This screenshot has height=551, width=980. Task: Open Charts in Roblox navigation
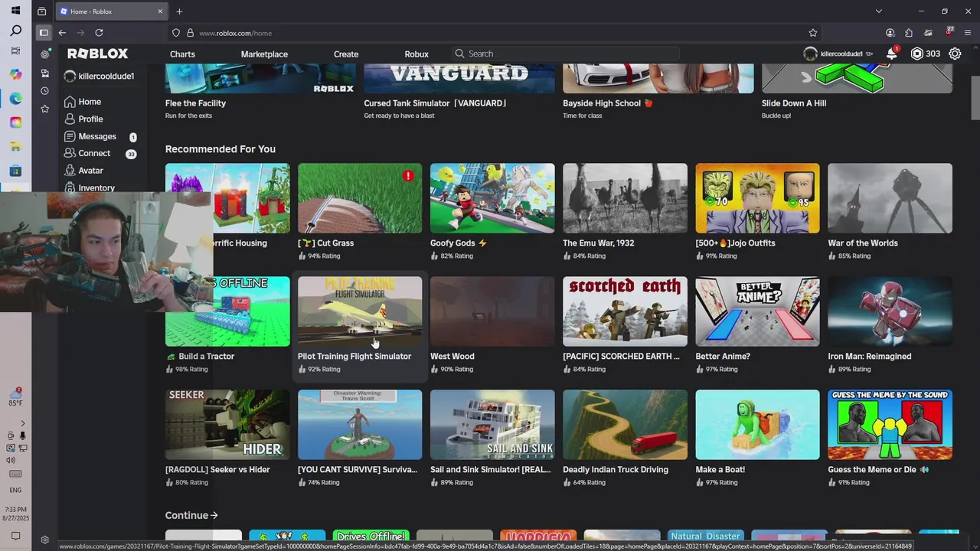pyautogui.click(x=182, y=54)
